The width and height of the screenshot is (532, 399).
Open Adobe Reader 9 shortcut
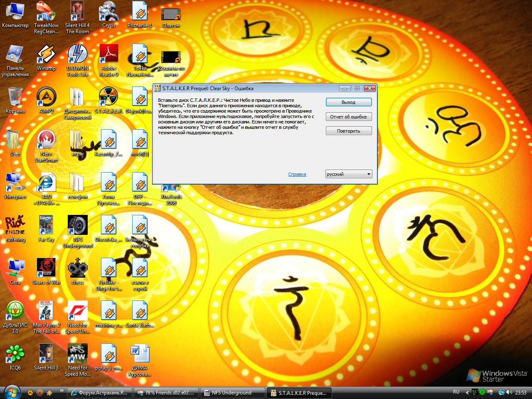pyautogui.click(x=108, y=61)
